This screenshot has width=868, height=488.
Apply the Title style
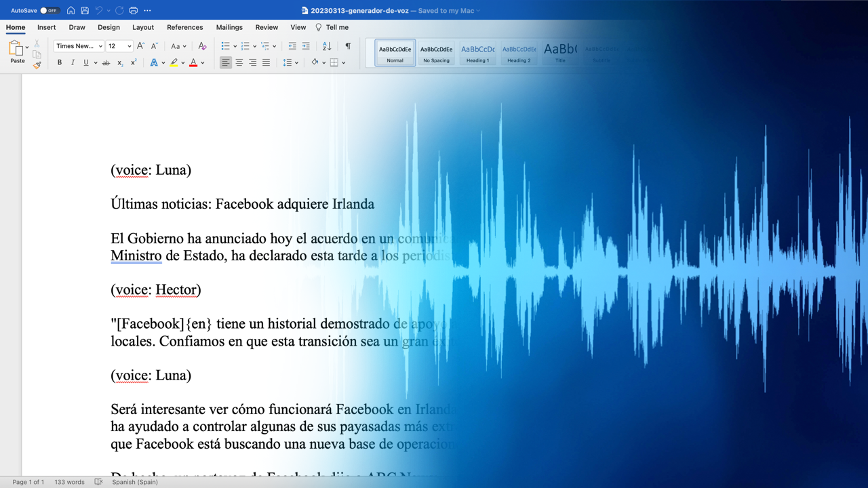[x=560, y=53]
